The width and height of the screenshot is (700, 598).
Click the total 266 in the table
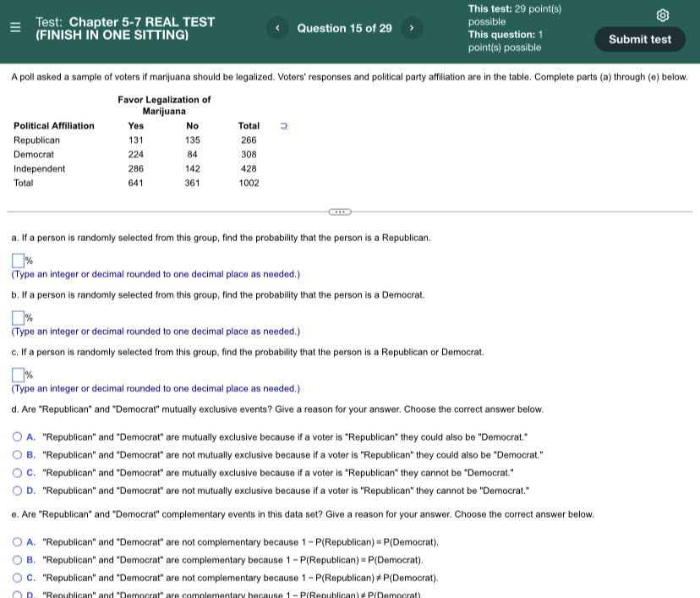coord(249,140)
